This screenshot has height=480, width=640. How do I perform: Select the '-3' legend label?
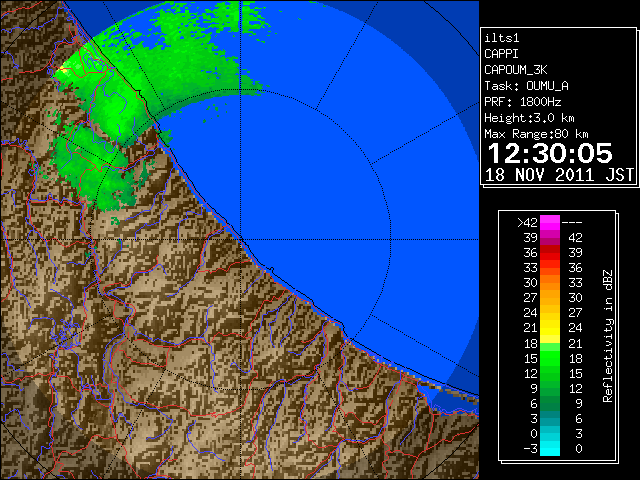(530, 449)
